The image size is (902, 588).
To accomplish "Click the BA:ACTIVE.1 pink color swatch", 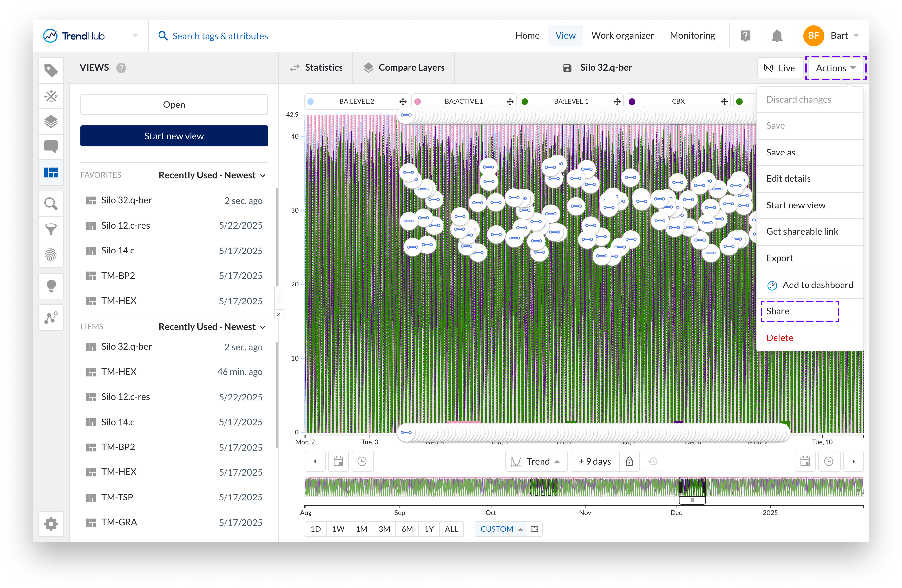I will click(x=418, y=102).
